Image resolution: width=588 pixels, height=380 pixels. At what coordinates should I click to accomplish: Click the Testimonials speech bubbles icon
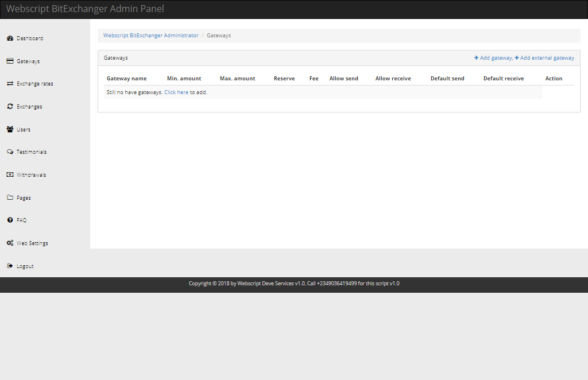tap(10, 152)
